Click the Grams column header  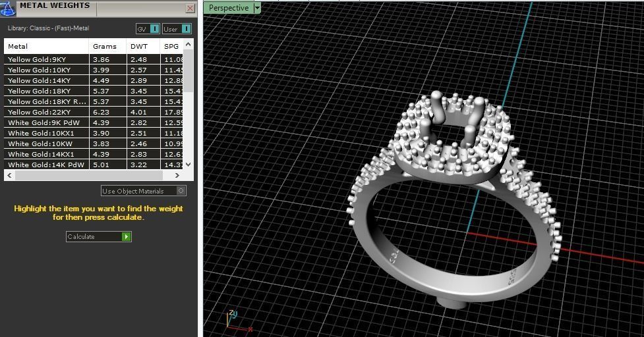click(107, 46)
